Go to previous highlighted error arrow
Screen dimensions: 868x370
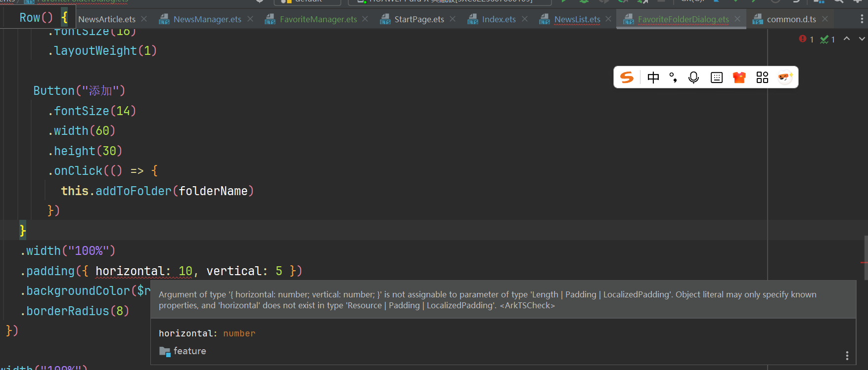coord(847,39)
